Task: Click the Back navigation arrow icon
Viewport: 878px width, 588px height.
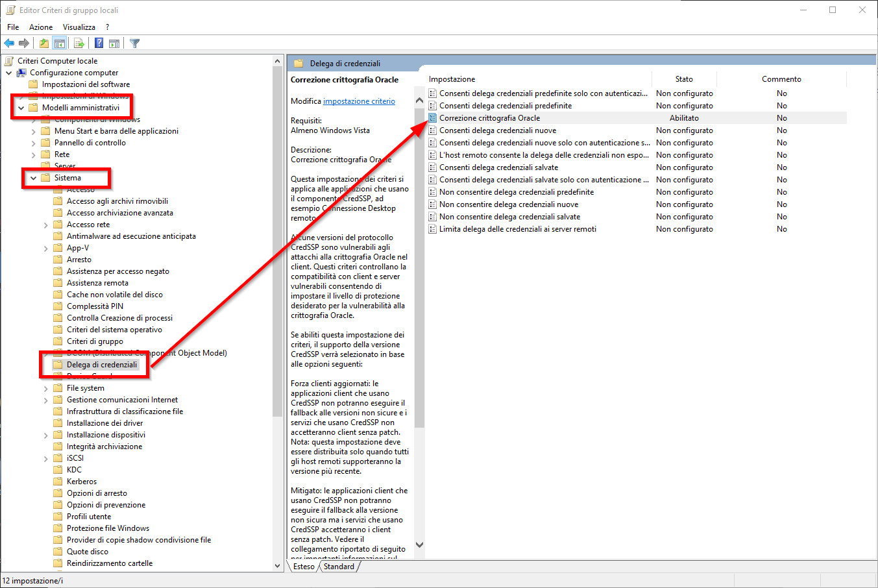Action: pos(9,43)
